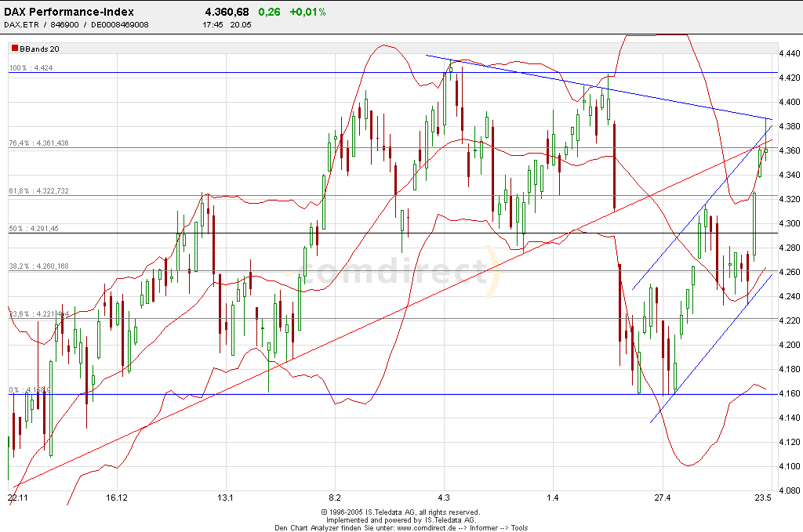Click the 8.2 date axis label
The width and height of the screenshot is (803, 532).
pos(334,498)
